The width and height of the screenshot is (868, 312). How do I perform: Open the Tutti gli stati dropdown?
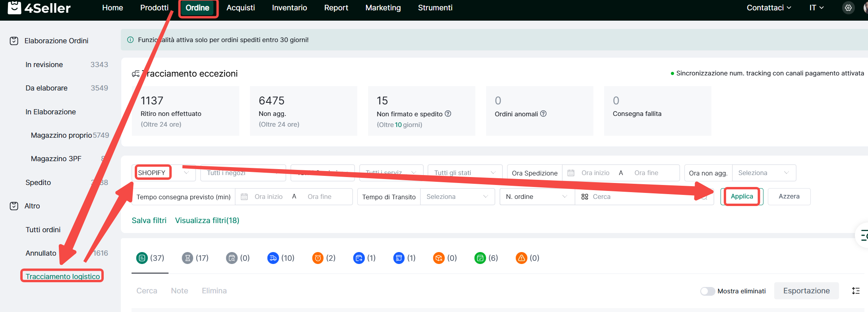click(x=465, y=173)
